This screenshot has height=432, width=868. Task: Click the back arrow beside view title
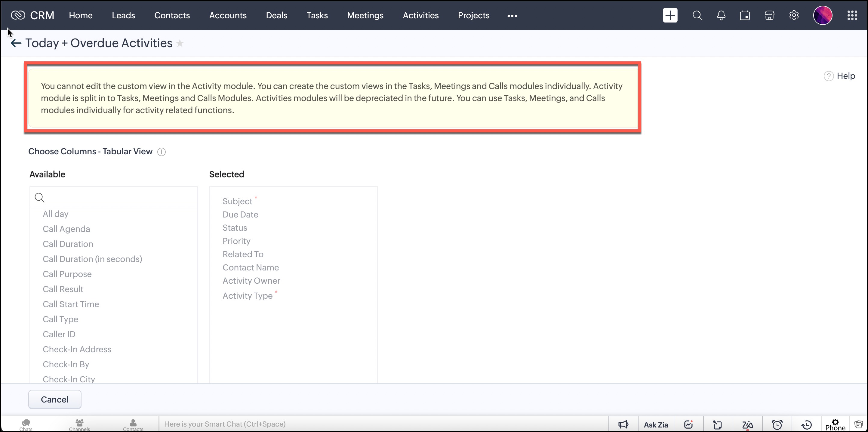click(x=16, y=43)
